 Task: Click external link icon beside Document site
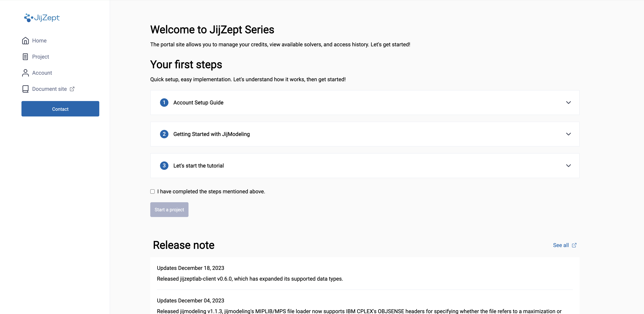coord(72,89)
